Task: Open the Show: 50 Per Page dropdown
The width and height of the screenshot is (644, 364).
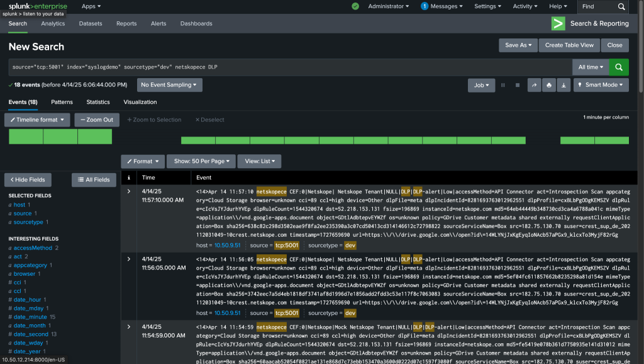Action: pyautogui.click(x=201, y=161)
